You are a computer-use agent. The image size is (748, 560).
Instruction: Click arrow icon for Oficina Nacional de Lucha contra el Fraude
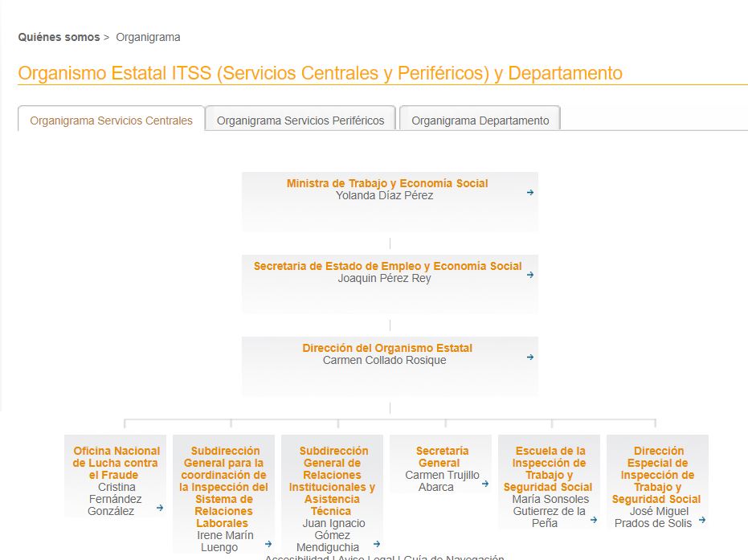[x=160, y=508]
